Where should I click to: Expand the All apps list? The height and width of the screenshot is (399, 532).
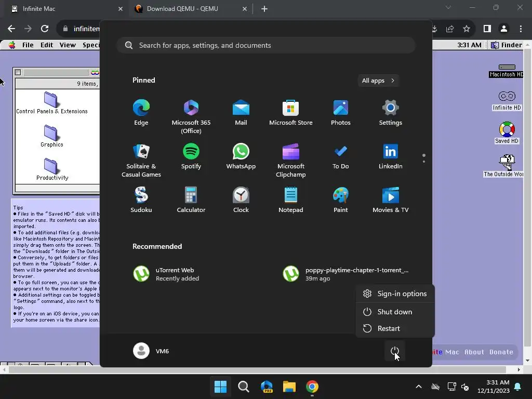378,81
